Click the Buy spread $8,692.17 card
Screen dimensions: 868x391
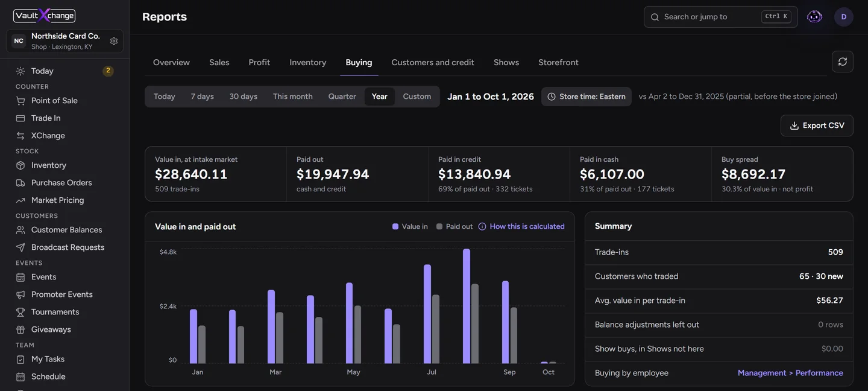tap(782, 174)
